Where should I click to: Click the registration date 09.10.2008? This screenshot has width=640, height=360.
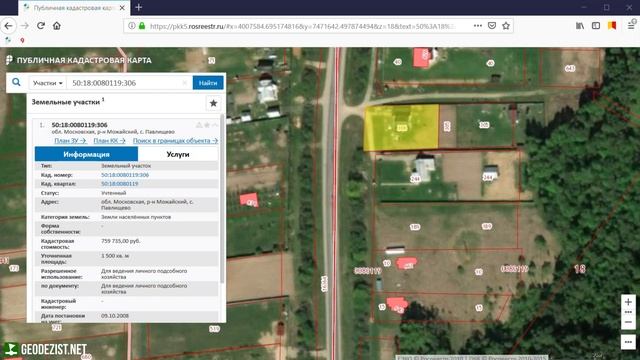[x=115, y=316]
